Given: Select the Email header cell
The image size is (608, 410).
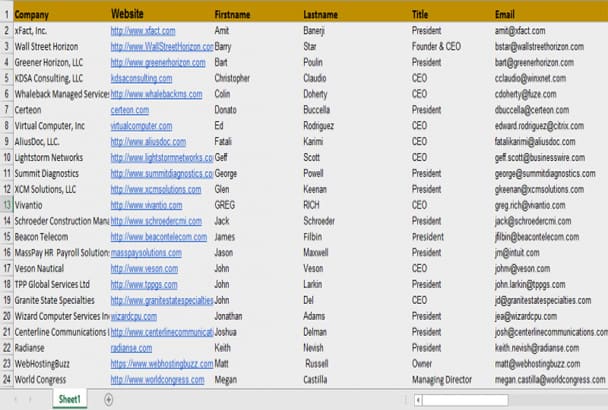Looking at the screenshot, I should click(x=551, y=14).
